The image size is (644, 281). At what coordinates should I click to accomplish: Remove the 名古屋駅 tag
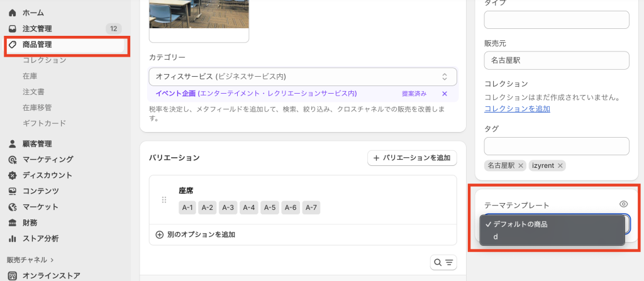tap(521, 165)
